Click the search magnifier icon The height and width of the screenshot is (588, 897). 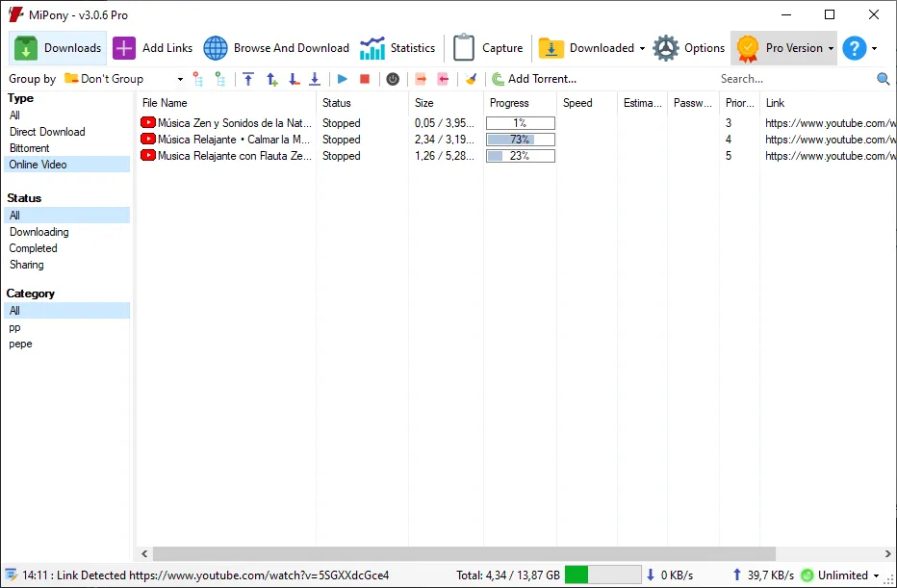click(x=884, y=79)
